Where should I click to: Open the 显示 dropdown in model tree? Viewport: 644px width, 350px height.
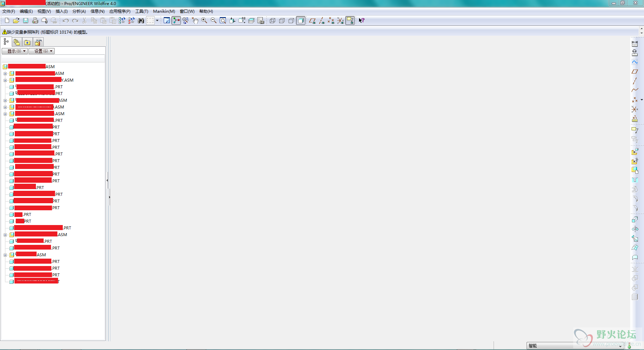(15, 51)
